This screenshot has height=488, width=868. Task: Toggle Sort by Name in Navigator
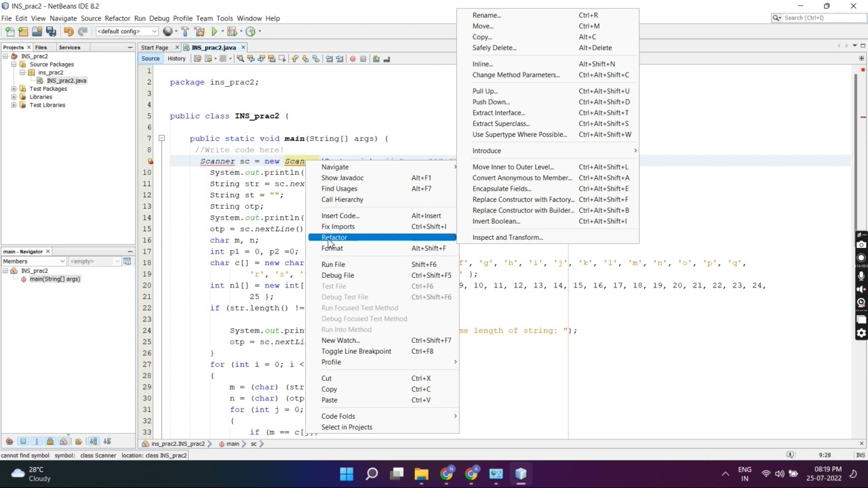tap(94, 441)
